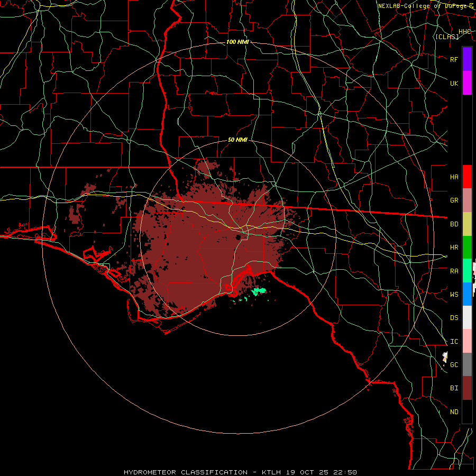Click the black radar site gap in the echo
Viewport: 476px width, 476px height.
[239, 237]
